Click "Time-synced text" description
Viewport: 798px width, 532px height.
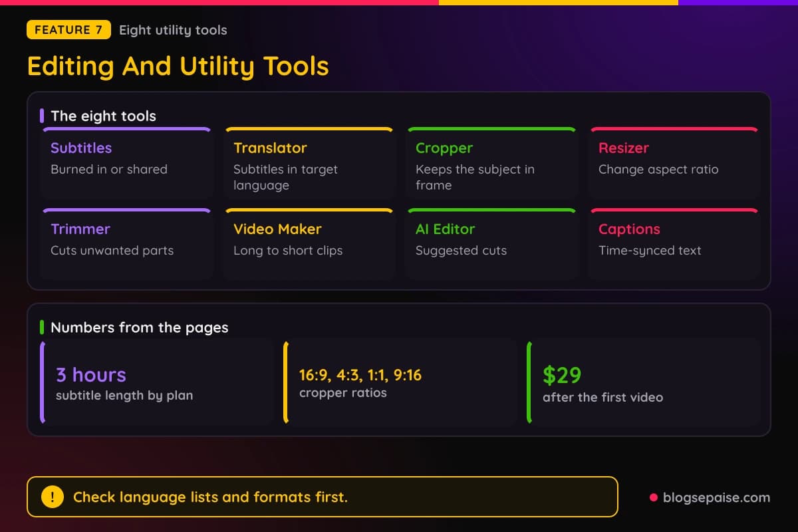click(x=650, y=250)
